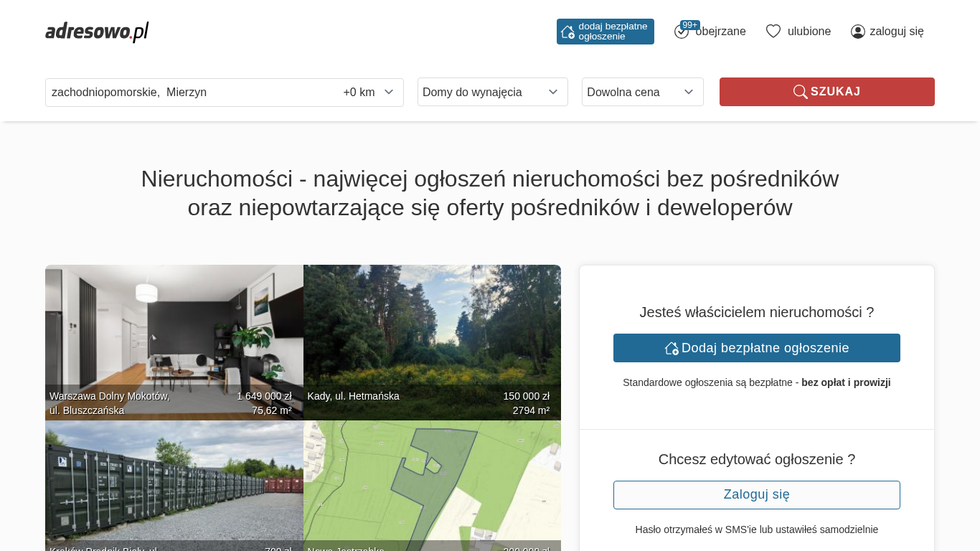Screen dimensions: 980x551
Task: Click the house icon in header add-listing button
Action: (567, 32)
